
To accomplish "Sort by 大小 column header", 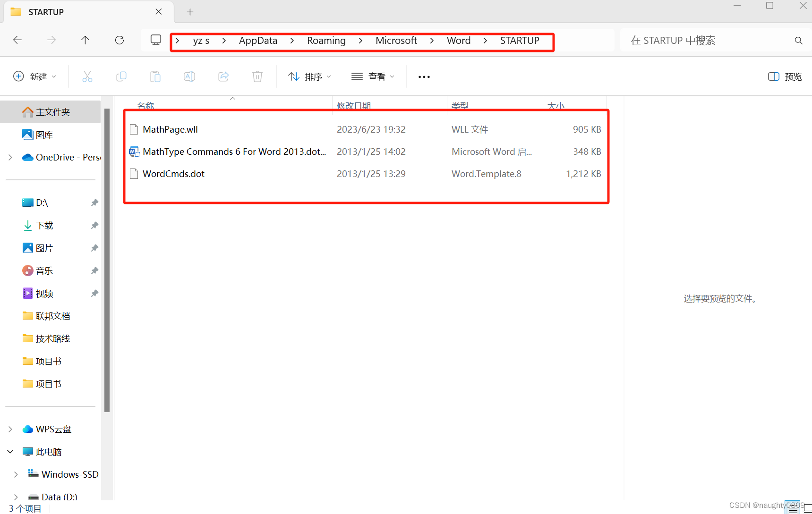I will [556, 106].
